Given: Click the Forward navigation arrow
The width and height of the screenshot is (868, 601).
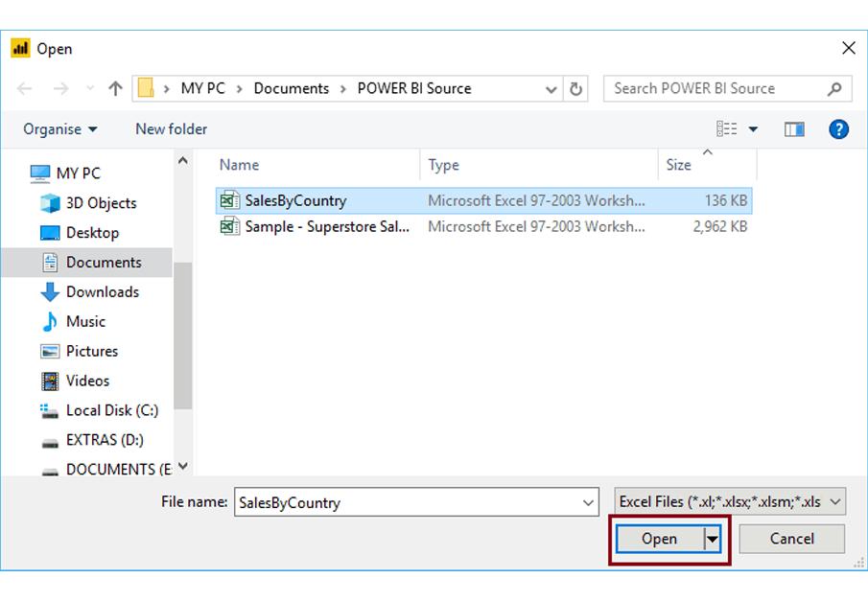Looking at the screenshot, I should tap(60, 88).
